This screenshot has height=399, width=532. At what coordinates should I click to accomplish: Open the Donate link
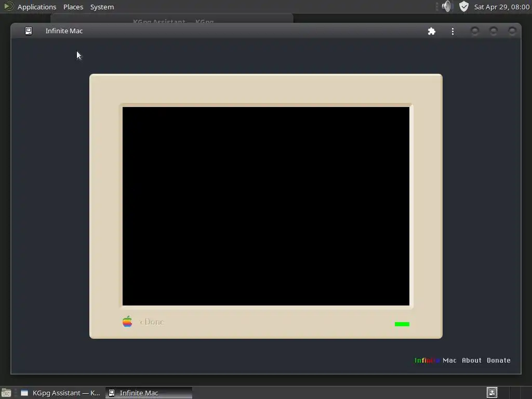(x=498, y=361)
